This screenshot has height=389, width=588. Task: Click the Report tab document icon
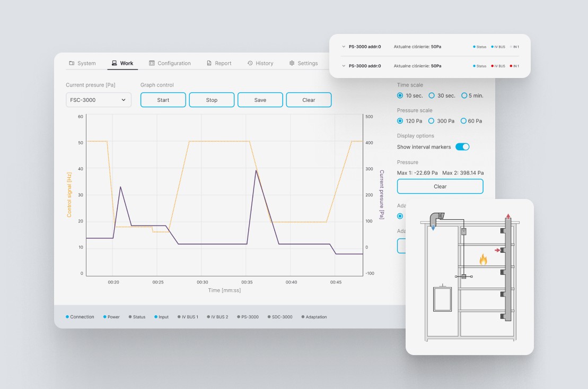tap(209, 63)
